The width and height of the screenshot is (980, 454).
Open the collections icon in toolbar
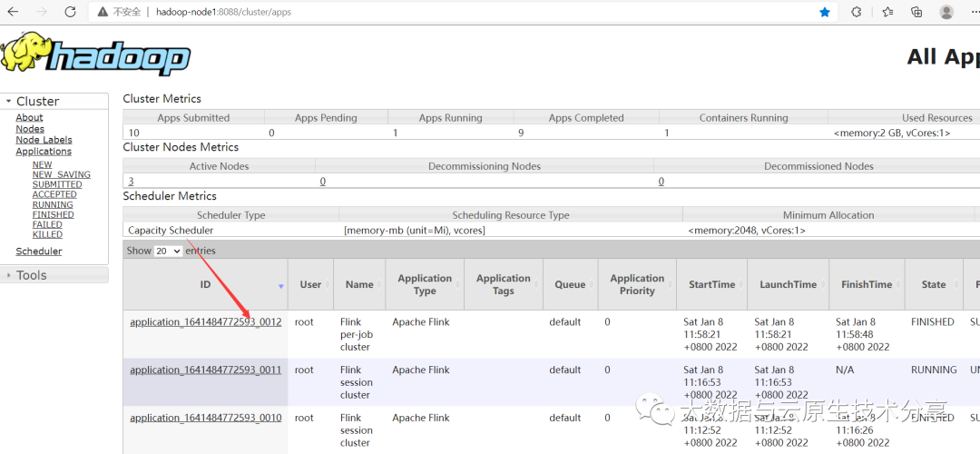click(916, 12)
